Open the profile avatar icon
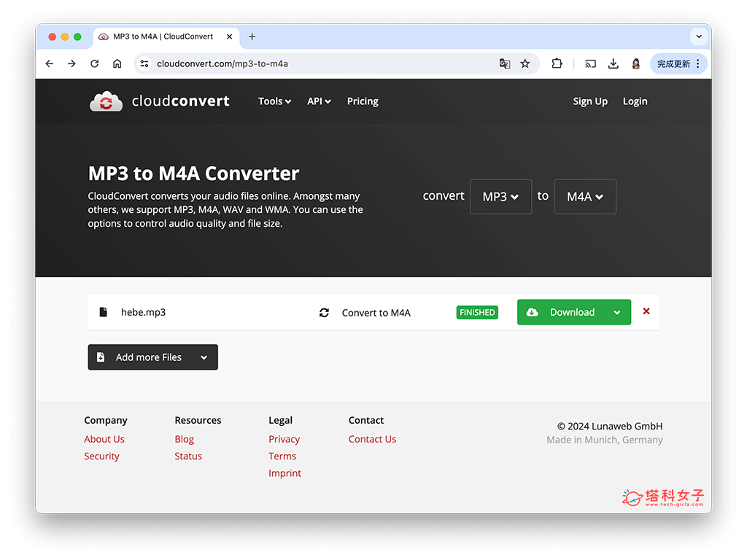Screen dimensions: 747x560 (636, 64)
